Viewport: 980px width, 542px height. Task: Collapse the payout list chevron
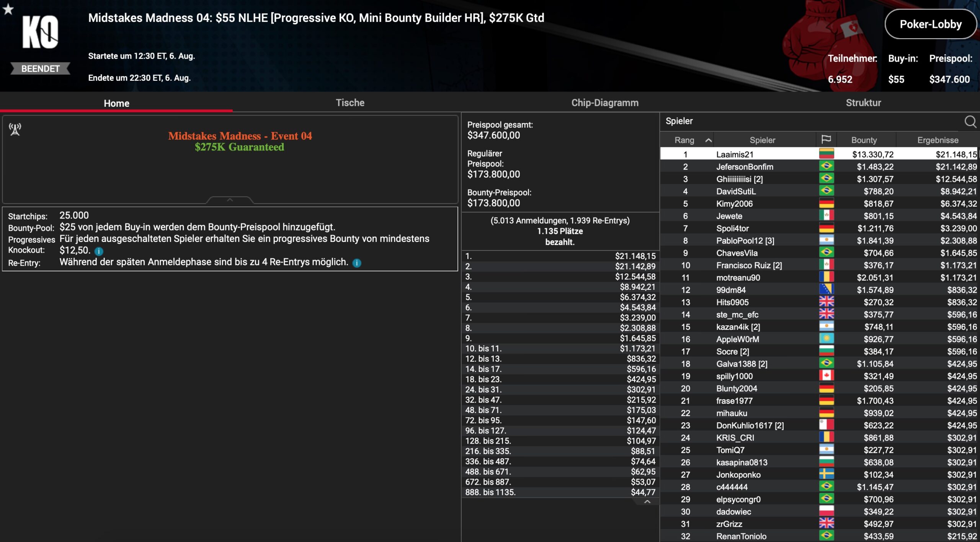pos(647,502)
